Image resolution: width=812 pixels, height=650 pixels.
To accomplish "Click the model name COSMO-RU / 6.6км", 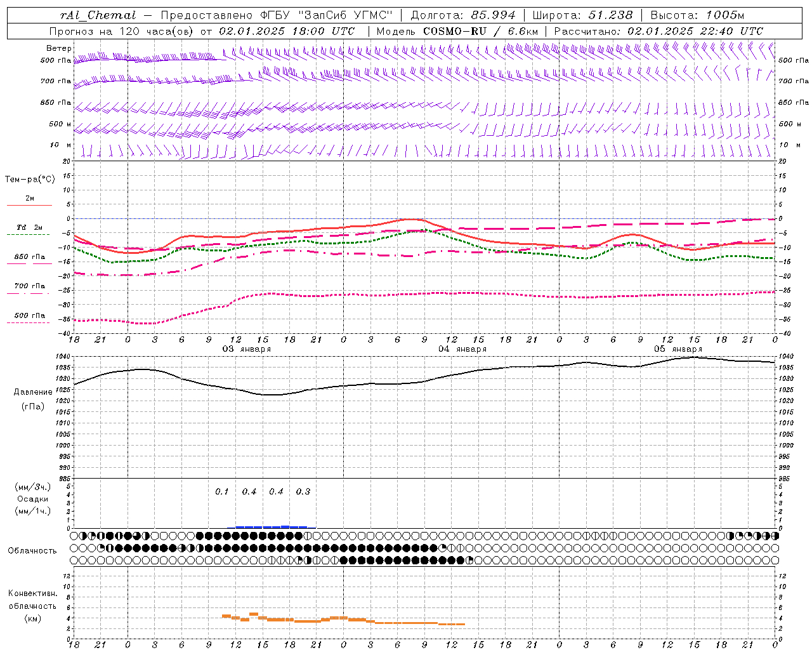I will click(x=480, y=31).
